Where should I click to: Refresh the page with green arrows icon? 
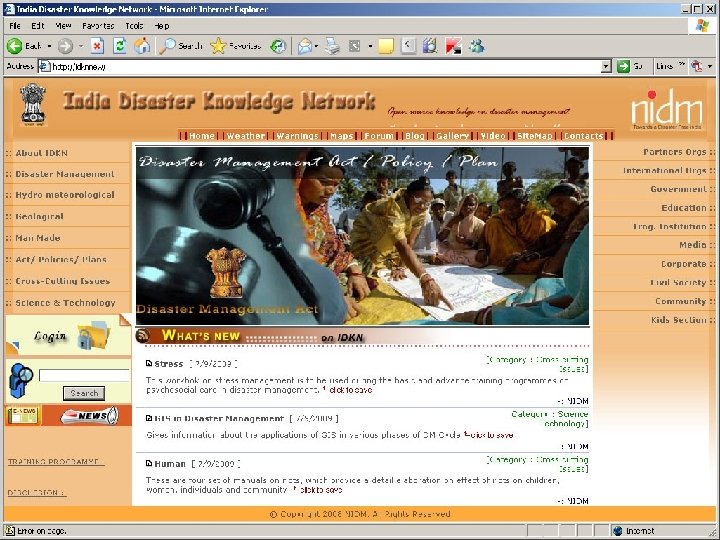(x=120, y=46)
